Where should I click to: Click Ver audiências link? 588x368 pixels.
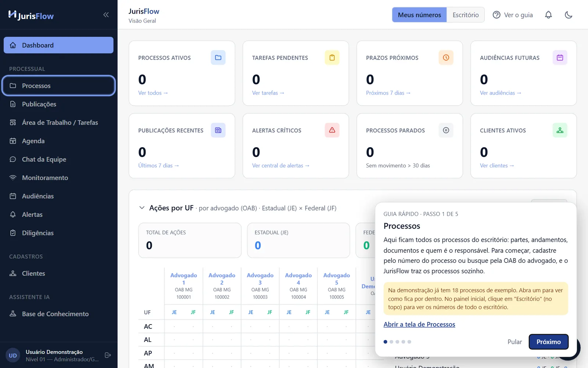[501, 93]
